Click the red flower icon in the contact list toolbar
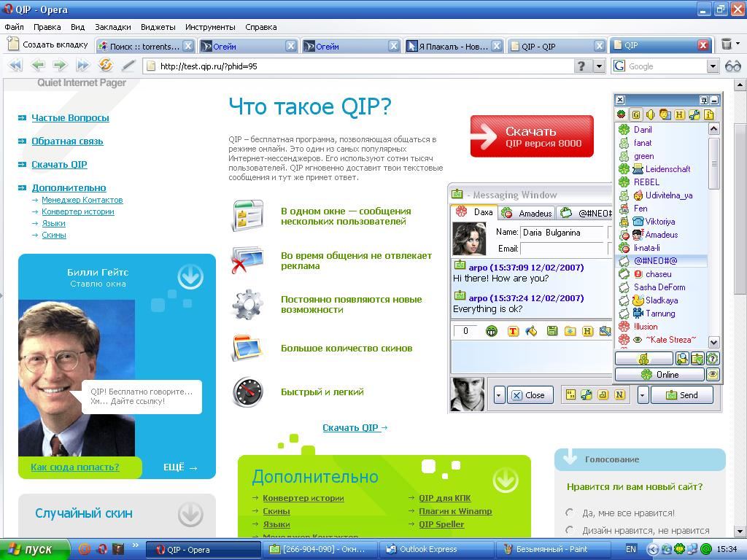 (x=622, y=114)
